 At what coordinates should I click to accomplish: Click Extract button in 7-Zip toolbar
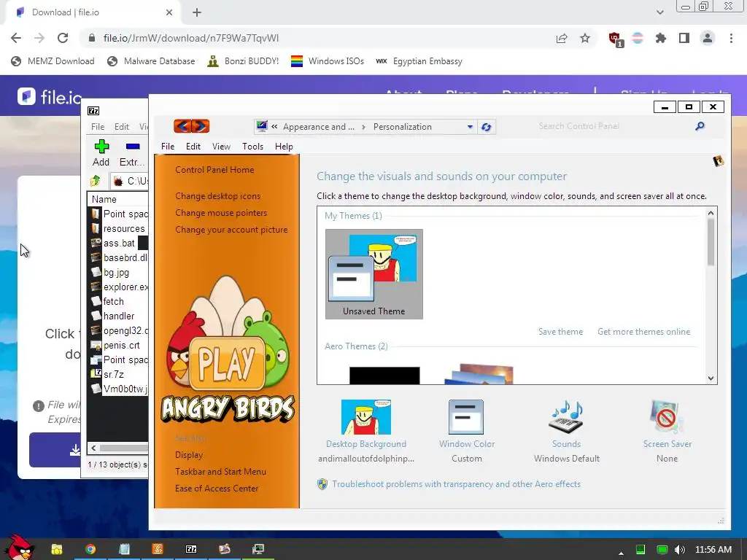coord(133,153)
